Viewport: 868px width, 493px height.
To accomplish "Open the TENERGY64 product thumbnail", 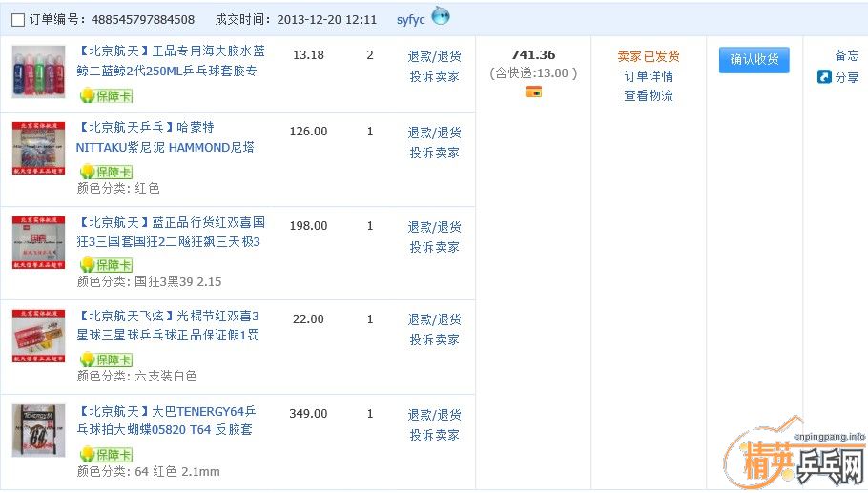I will [39, 430].
